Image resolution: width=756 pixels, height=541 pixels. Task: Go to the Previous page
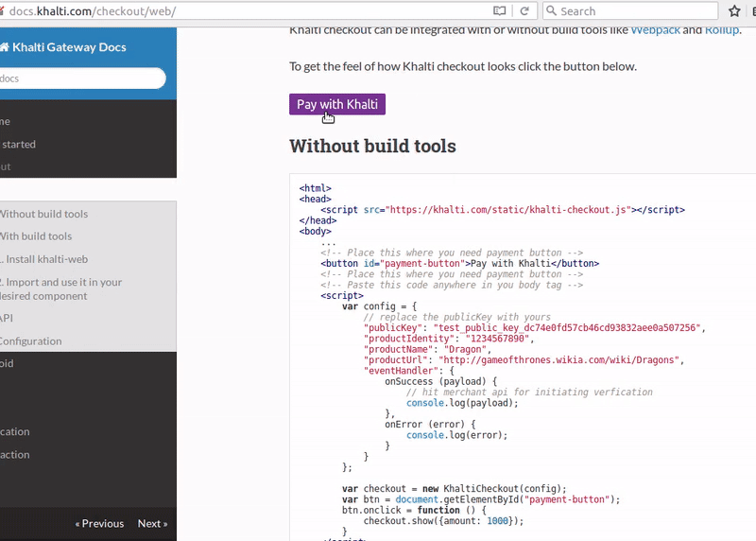[99, 524]
